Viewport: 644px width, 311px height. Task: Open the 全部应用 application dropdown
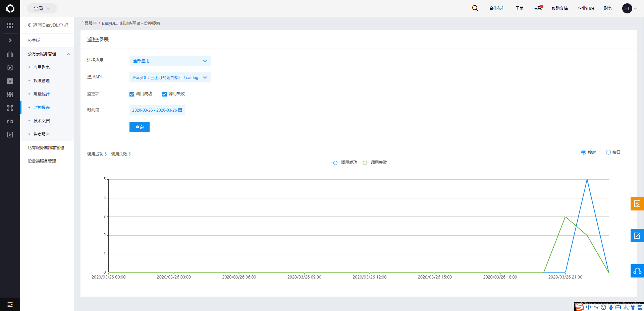(170, 61)
